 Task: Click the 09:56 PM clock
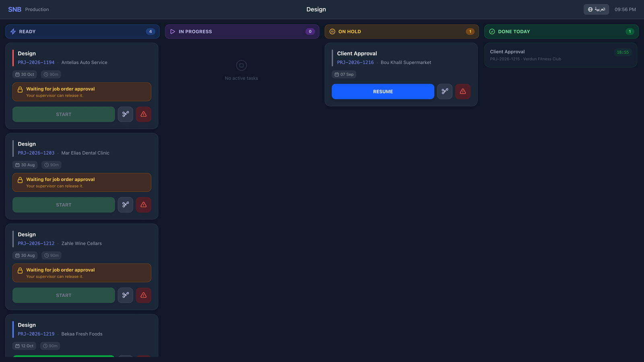625,9
